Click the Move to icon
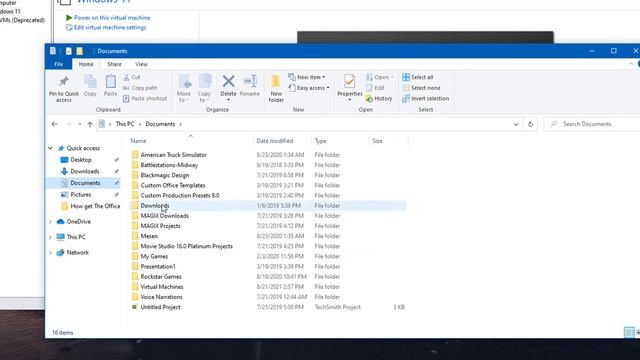This screenshot has width=640, height=360. 184,81
